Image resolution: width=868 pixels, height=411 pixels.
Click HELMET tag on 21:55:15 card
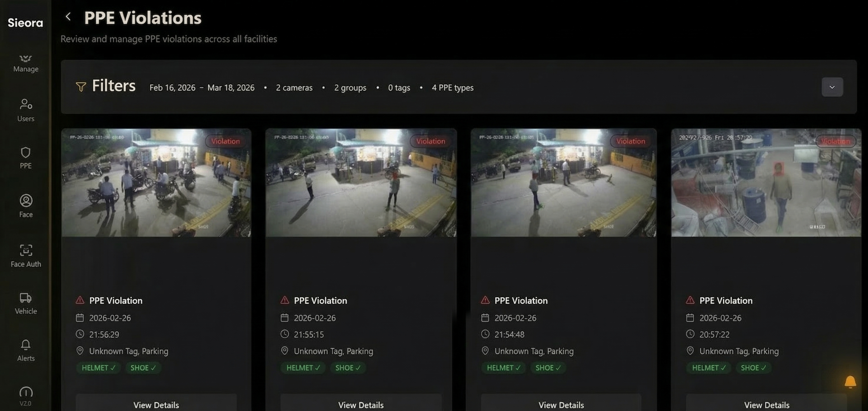pyautogui.click(x=303, y=368)
